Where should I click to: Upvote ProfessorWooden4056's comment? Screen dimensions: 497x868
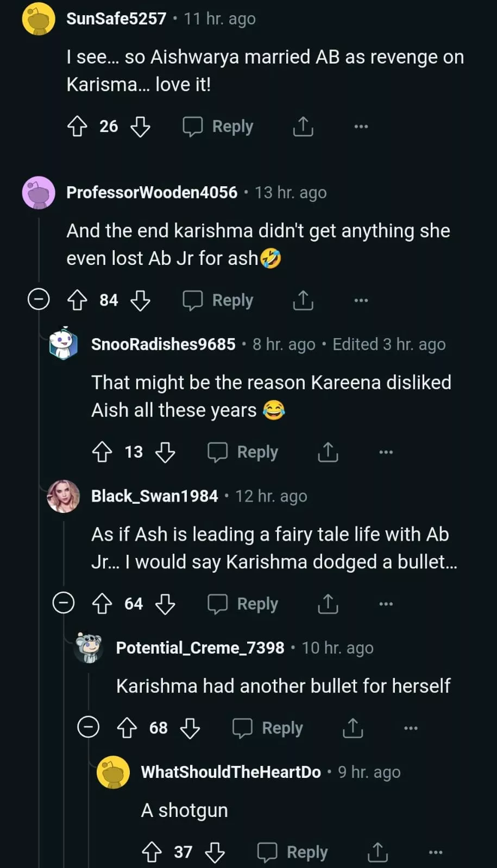click(x=77, y=300)
